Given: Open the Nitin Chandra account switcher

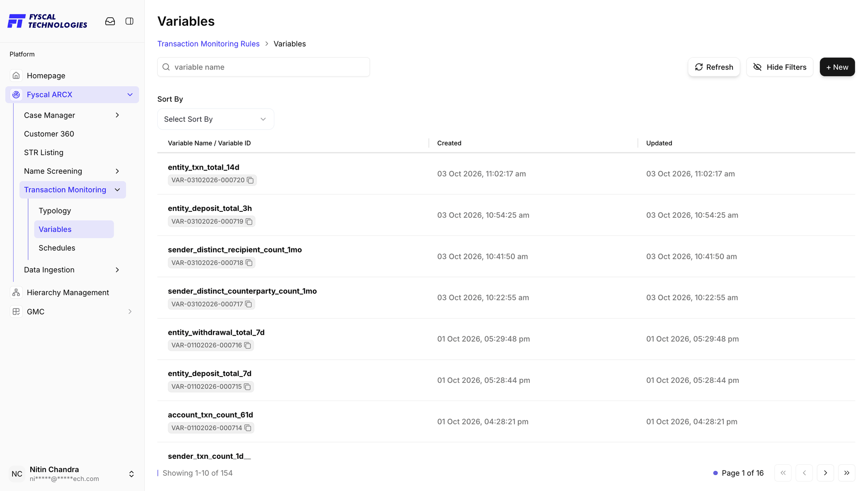Looking at the screenshot, I should [x=131, y=474].
